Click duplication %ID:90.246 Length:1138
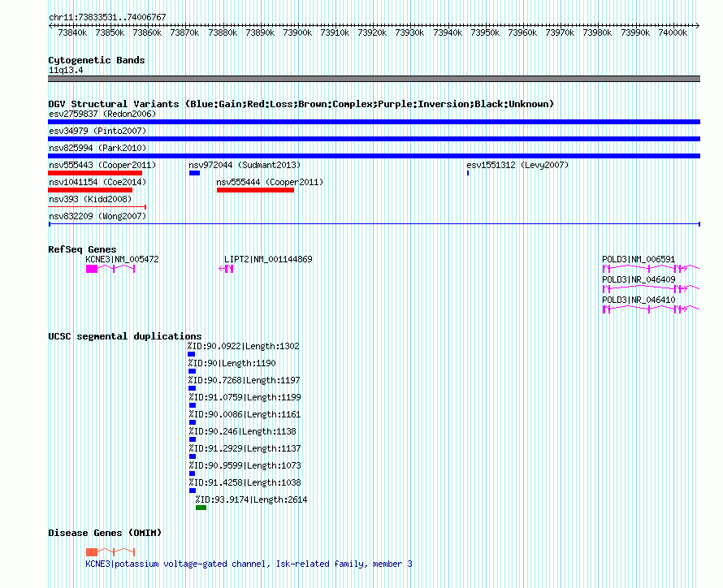 pos(193,439)
